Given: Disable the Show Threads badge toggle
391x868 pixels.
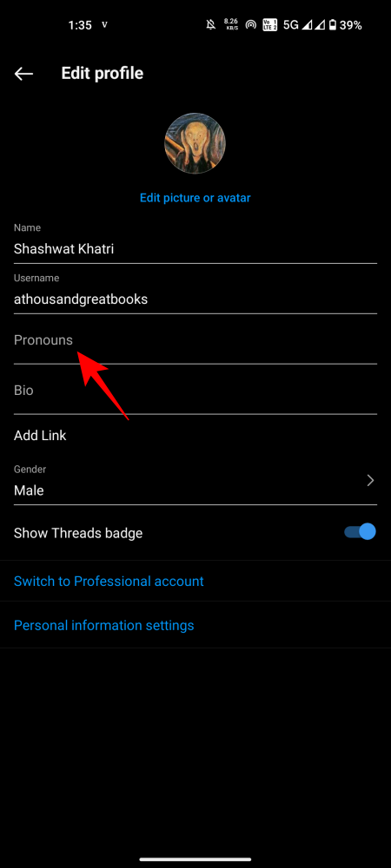Looking at the screenshot, I should [360, 533].
